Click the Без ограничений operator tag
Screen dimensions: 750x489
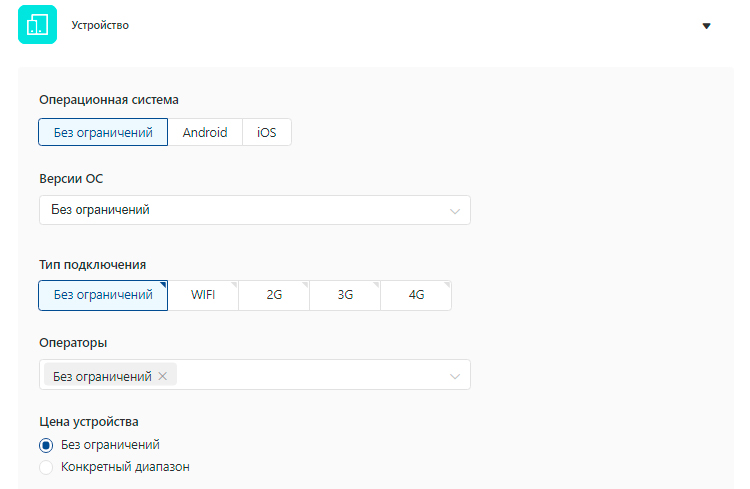tap(101, 376)
